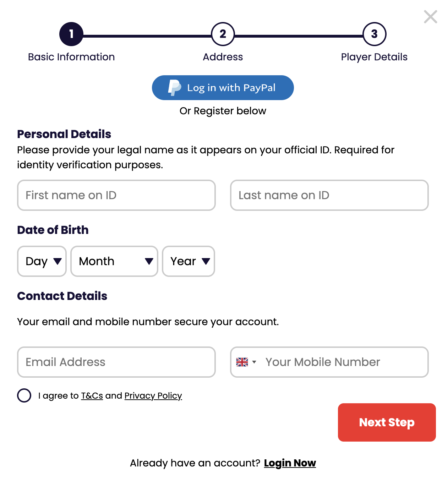Select the Basic Information step label

pos(71,57)
